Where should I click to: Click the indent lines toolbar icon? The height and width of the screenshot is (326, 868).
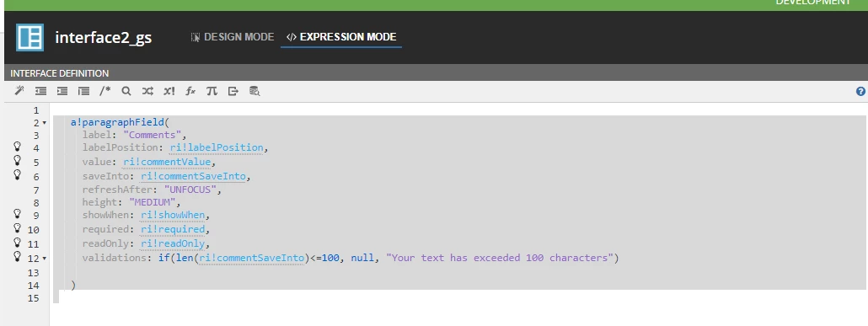point(62,91)
